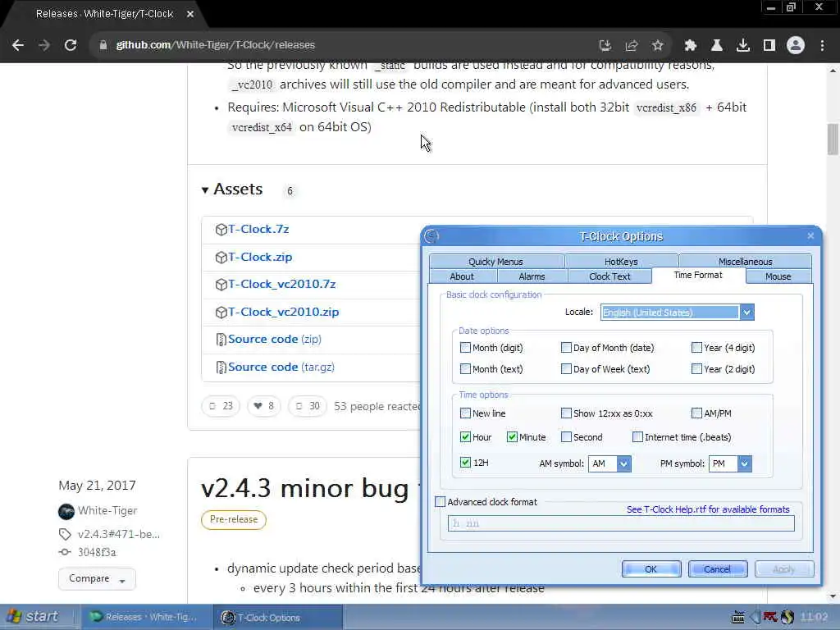The width and height of the screenshot is (840, 630).
Task: Click the keyboard icon in system tray
Action: (x=738, y=617)
